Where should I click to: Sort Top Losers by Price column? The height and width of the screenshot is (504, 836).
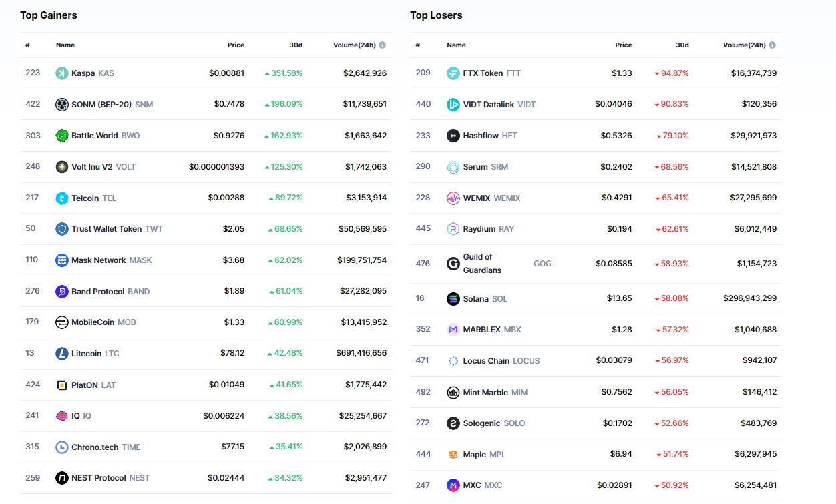[x=623, y=45]
